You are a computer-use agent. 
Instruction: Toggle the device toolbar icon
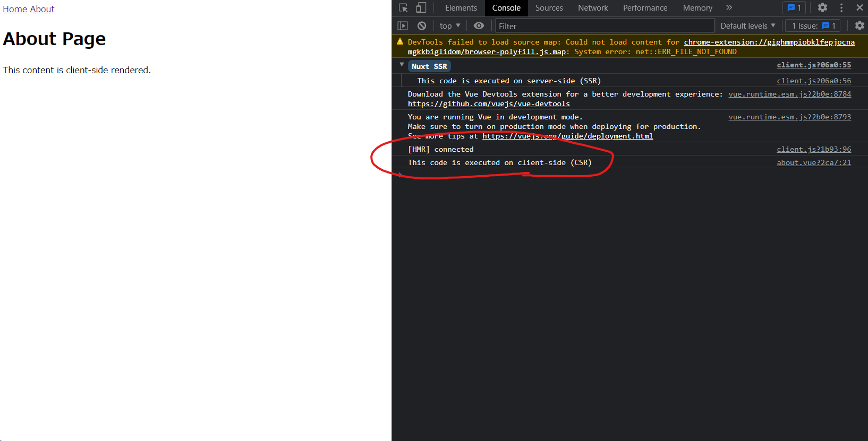(x=421, y=8)
